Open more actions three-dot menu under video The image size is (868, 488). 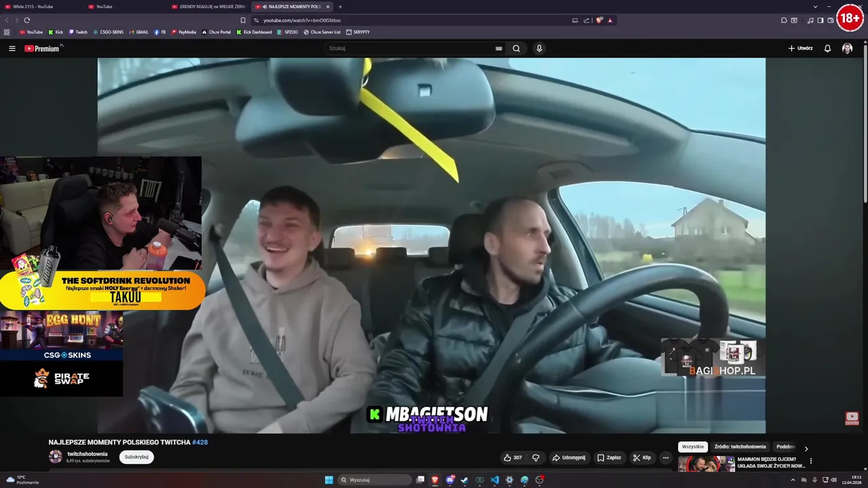[665, 457]
